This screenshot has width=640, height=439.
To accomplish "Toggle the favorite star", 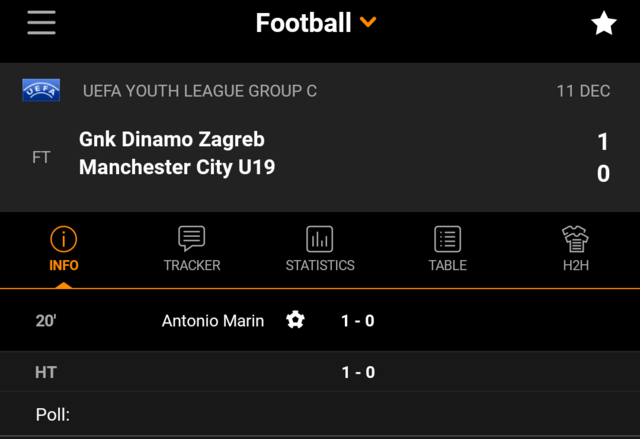I will [604, 23].
